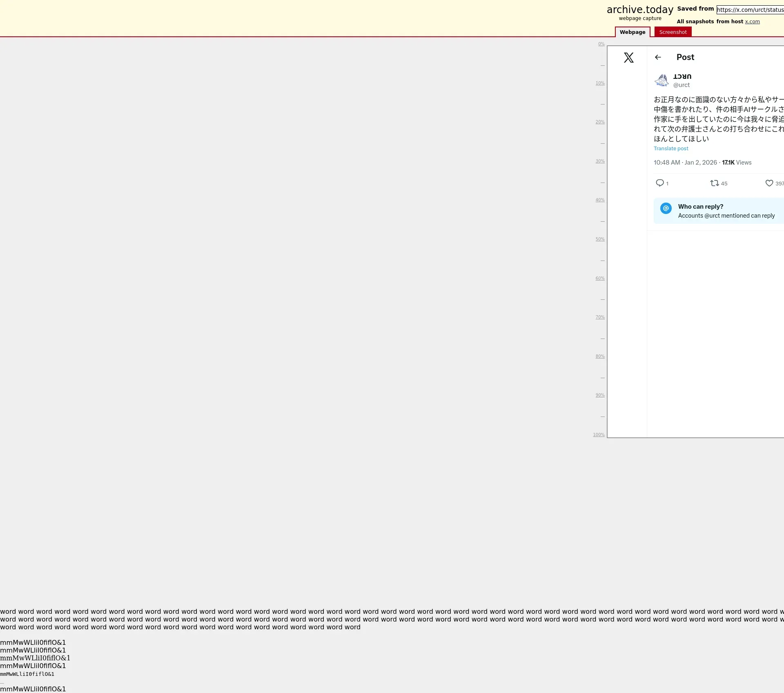Click the Translate post link

coord(671,149)
